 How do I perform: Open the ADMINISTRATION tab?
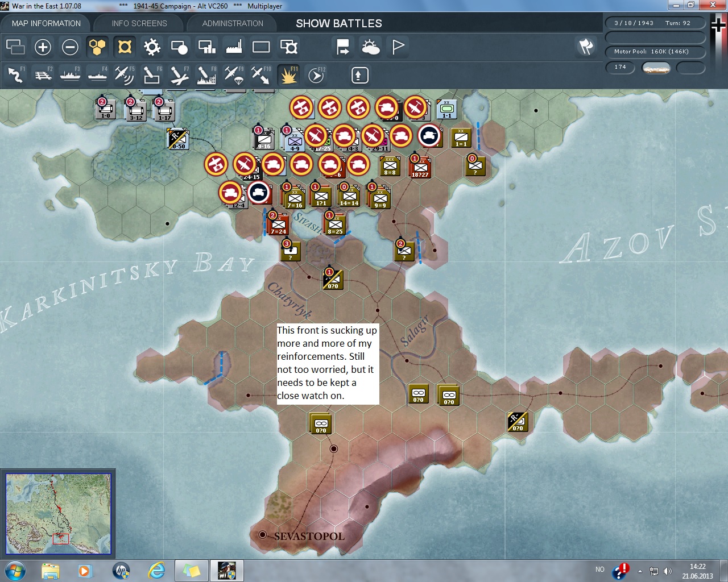click(233, 23)
